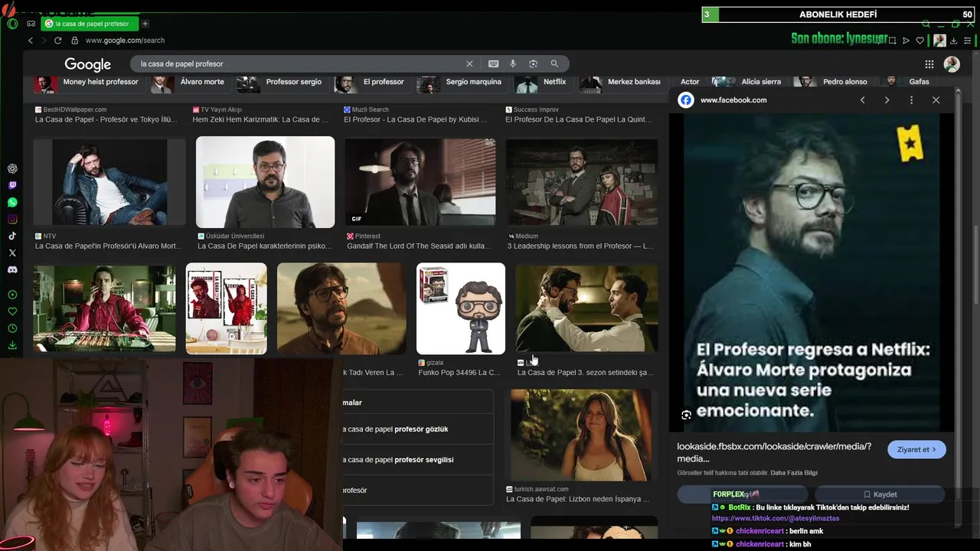Open a new browser tab
The width and height of the screenshot is (980, 551).
coord(145,24)
